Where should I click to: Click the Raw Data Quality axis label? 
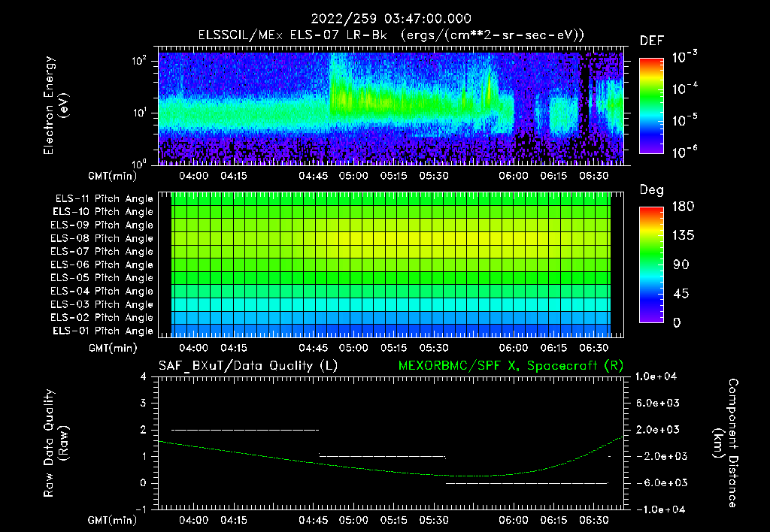pos(56,443)
